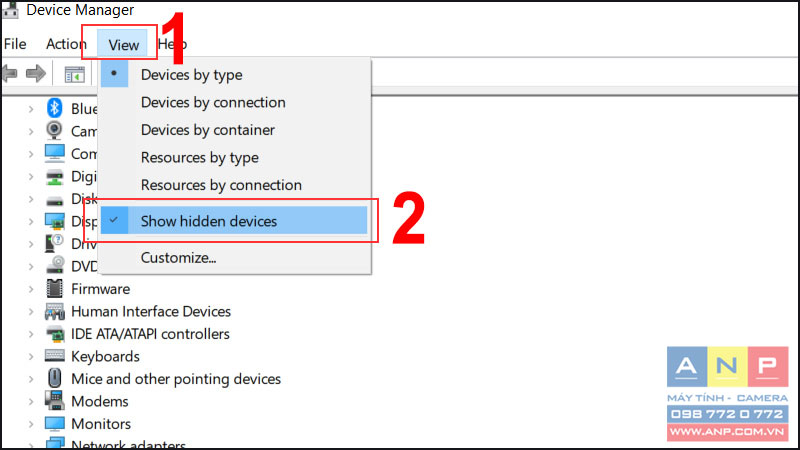
Task: Click the Human Interface Devices icon
Action: point(54,311)
